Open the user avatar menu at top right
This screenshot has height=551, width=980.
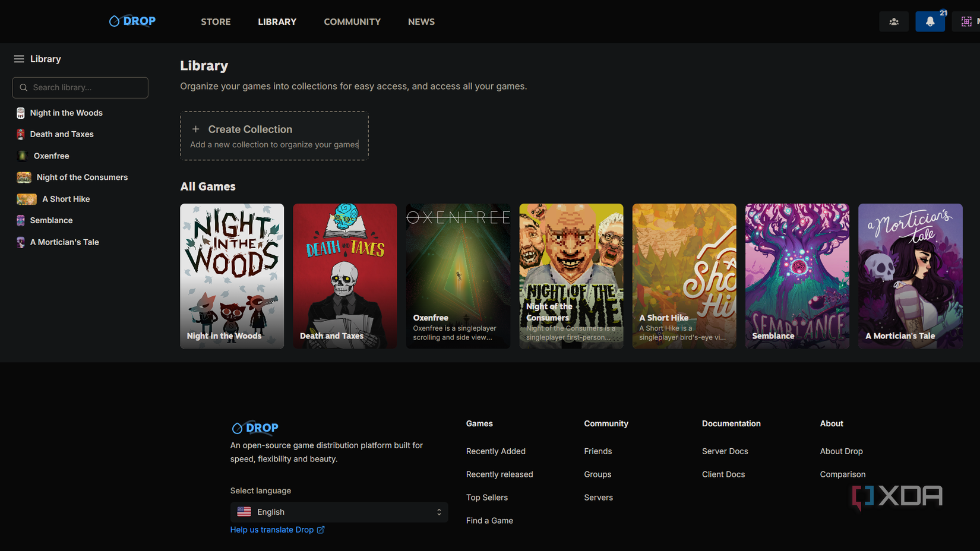966,21
